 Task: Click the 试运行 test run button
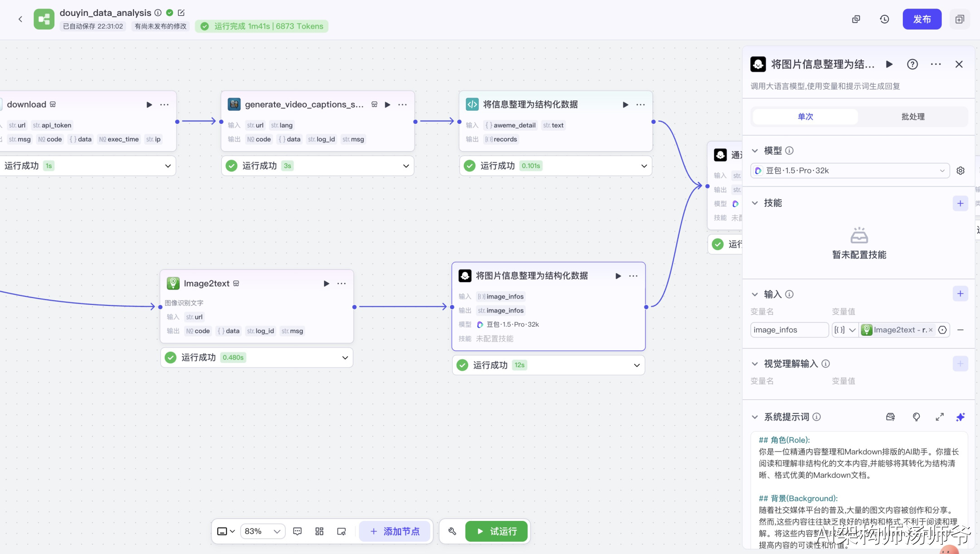pyautogui.click(x=496, y=531)
